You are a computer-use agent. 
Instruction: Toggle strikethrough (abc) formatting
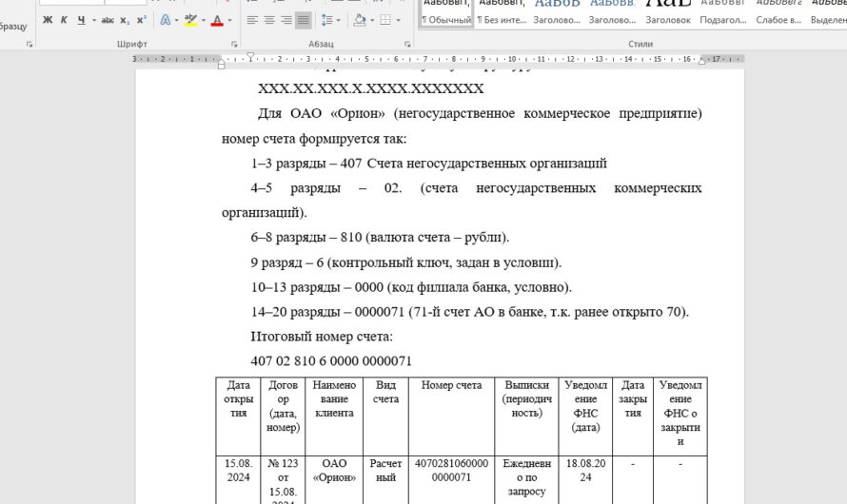108,21
